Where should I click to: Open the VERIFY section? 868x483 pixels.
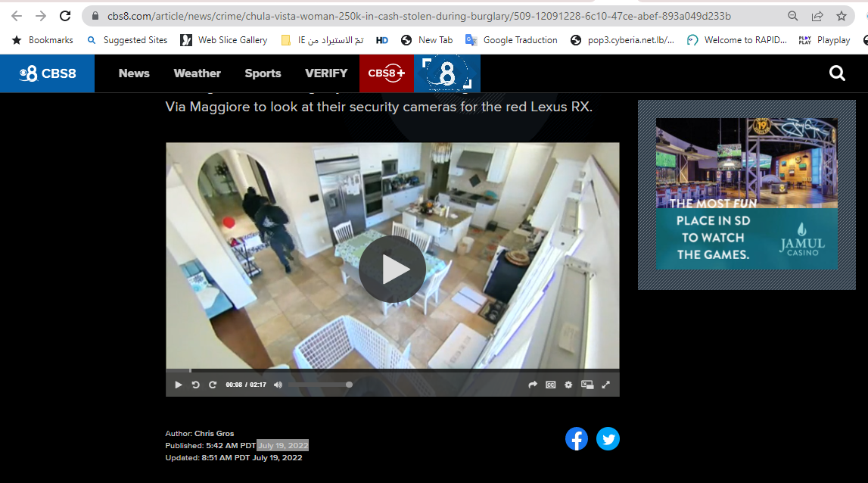point(326,73)
